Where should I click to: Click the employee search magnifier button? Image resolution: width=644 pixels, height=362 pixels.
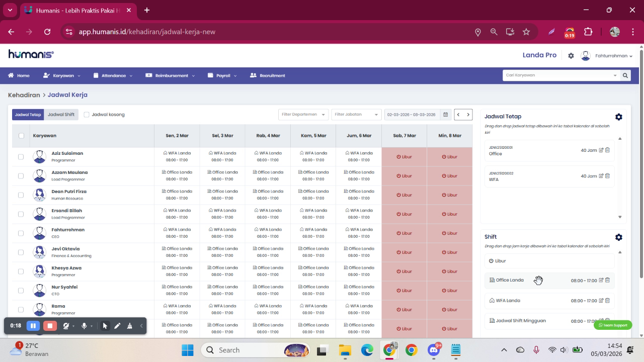625,75
